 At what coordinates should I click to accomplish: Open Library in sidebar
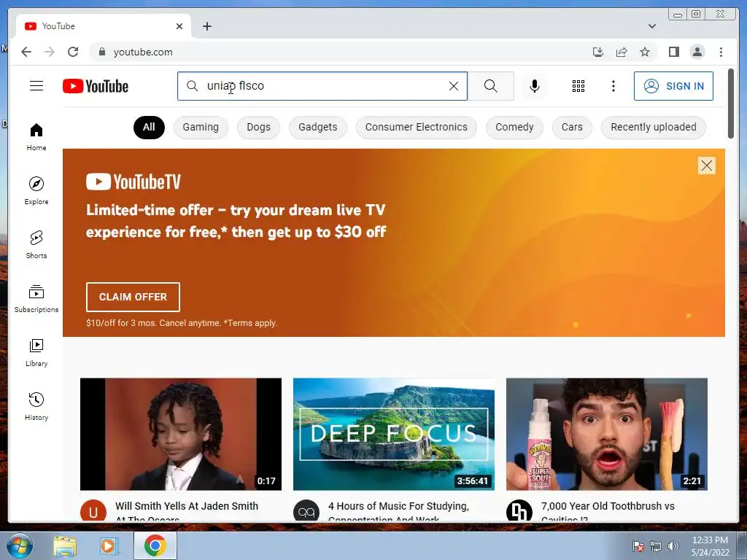coord(36,352)
